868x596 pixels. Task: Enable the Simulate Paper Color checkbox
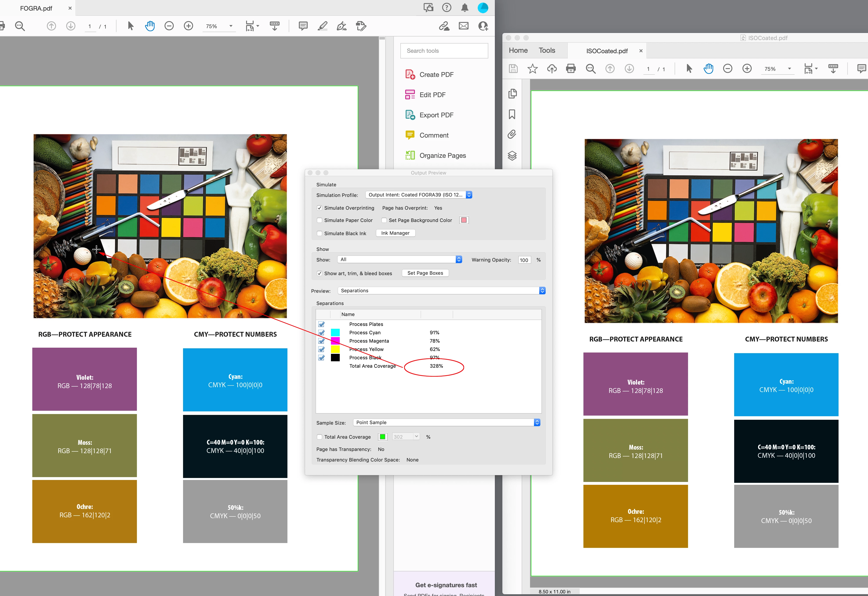coord(319,220)
